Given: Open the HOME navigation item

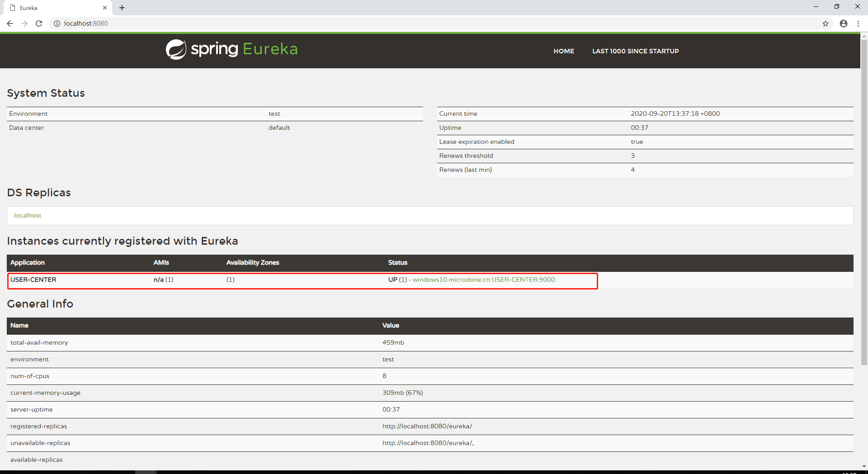Looking at the screenshot, I should pyautogui.click(x=564, y=51).
